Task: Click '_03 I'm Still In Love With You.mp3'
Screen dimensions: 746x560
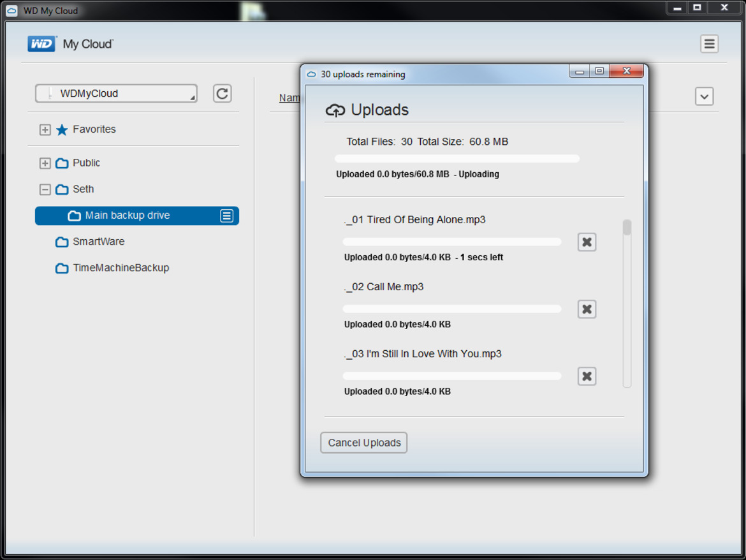Action: [423, 353]
